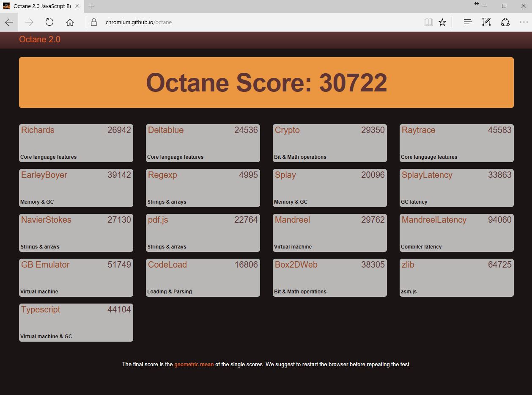
Task: Click the lock site info icon
Action: (x=94, y=22)
